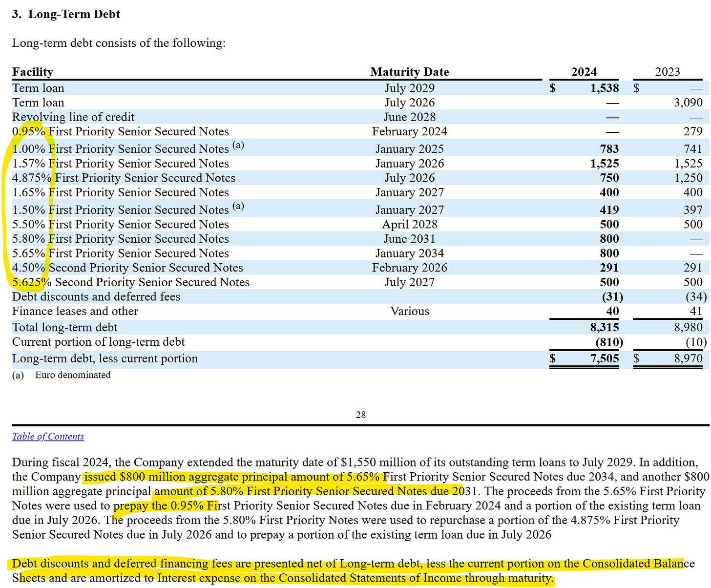
Task: Select the Debt discounts and deferred fees row
Action: coord(96,296)
